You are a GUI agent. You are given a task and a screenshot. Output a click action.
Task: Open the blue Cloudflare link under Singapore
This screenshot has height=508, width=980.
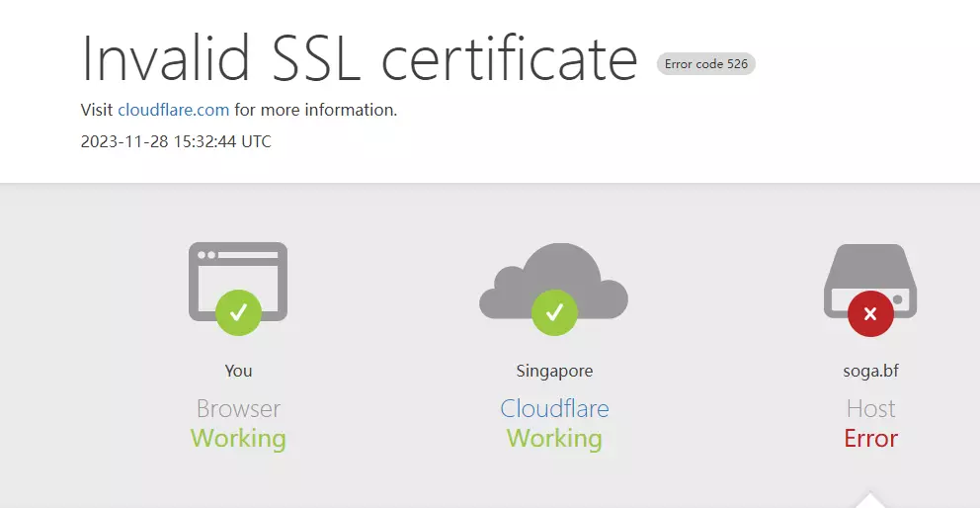[x=554, y=408]
